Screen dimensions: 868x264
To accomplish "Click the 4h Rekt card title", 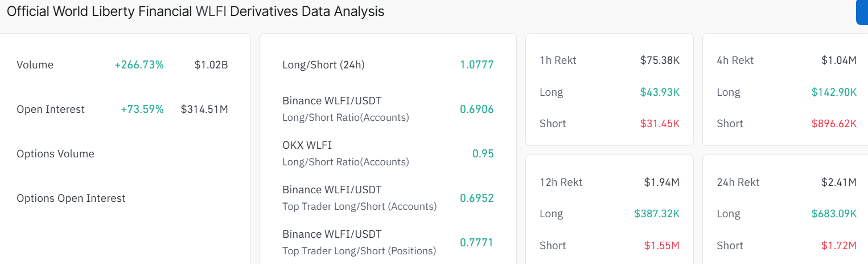I will coord(735,60).
